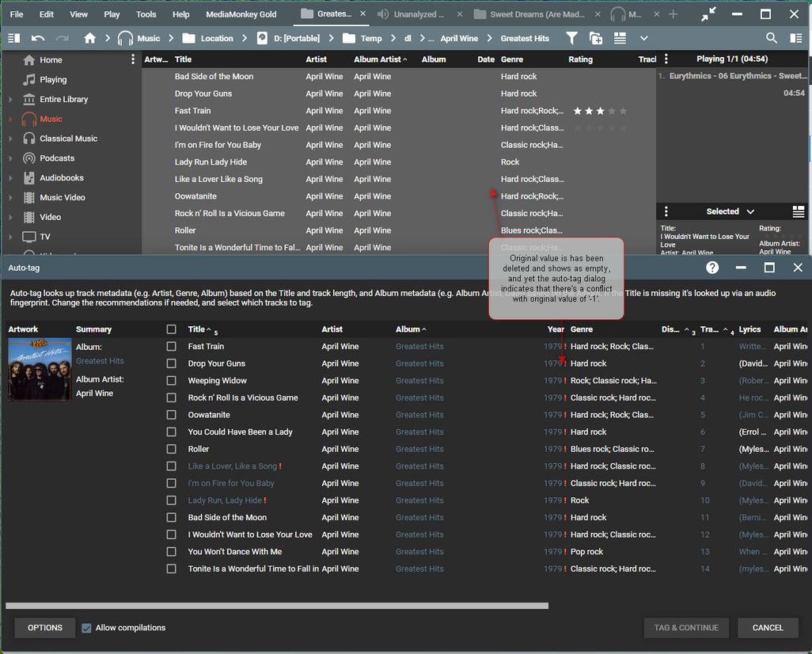Viewport: 812px width, 654px height.
Task: Expand the Selected panel dropdown
Action: [x=750, y=211]
